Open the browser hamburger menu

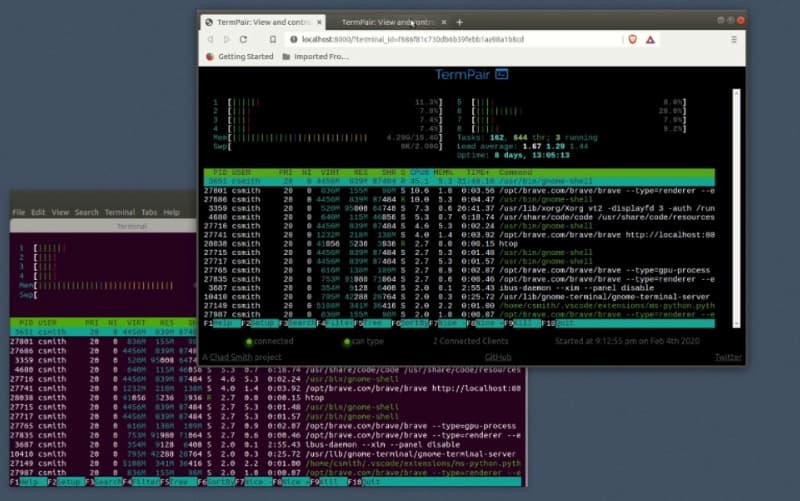734,39
